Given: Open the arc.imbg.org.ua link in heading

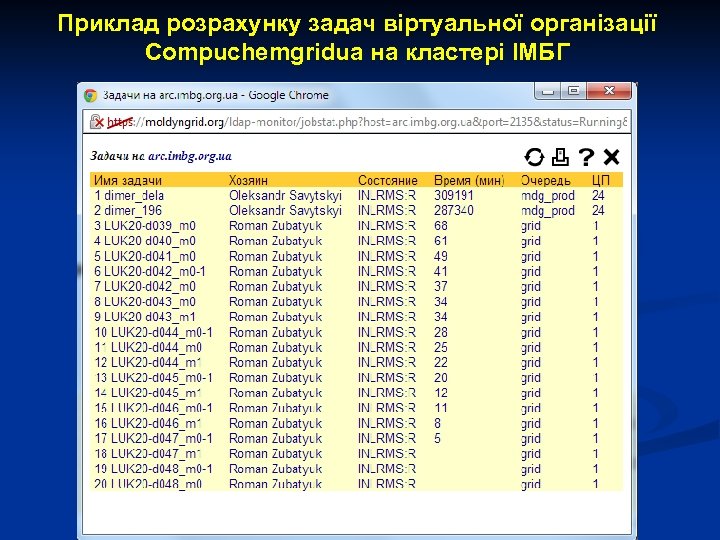Looking at the screenshot, I should coord(190,156).
